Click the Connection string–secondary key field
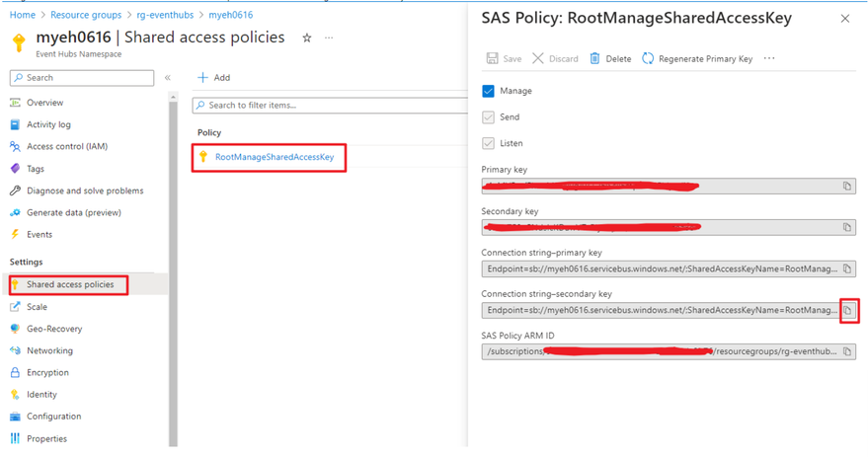 669,310
